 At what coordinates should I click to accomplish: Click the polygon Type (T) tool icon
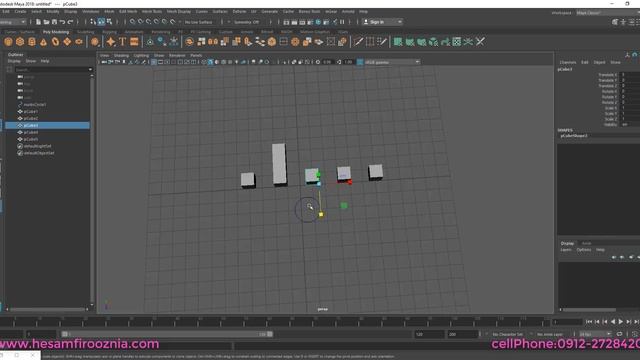tap(122, 42)
